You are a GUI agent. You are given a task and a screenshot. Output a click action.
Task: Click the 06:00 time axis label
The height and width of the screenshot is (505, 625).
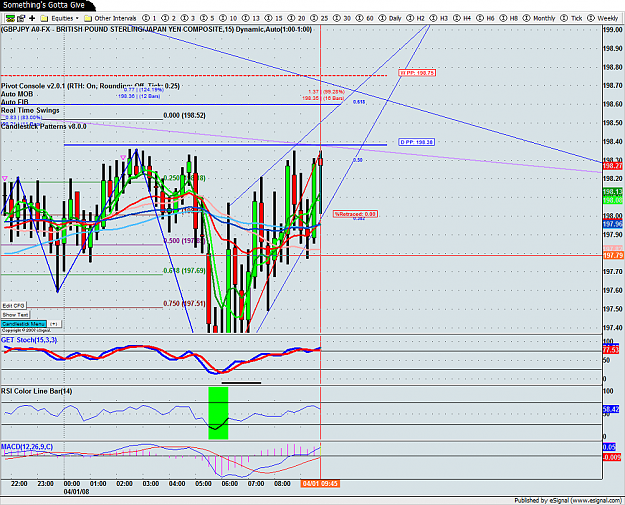[230, 484]
